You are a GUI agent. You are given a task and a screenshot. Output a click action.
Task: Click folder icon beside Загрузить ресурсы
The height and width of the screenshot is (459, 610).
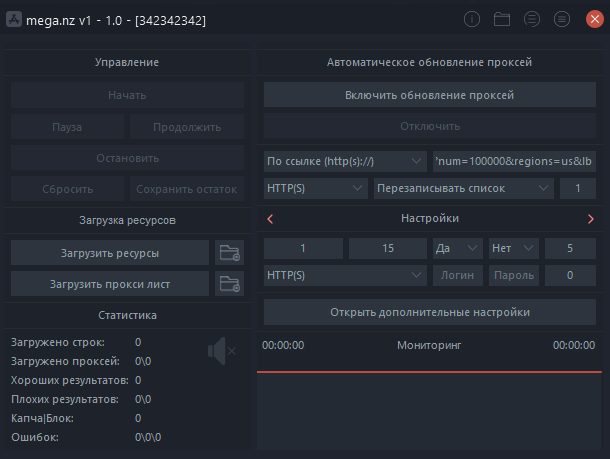pos(230,252)
